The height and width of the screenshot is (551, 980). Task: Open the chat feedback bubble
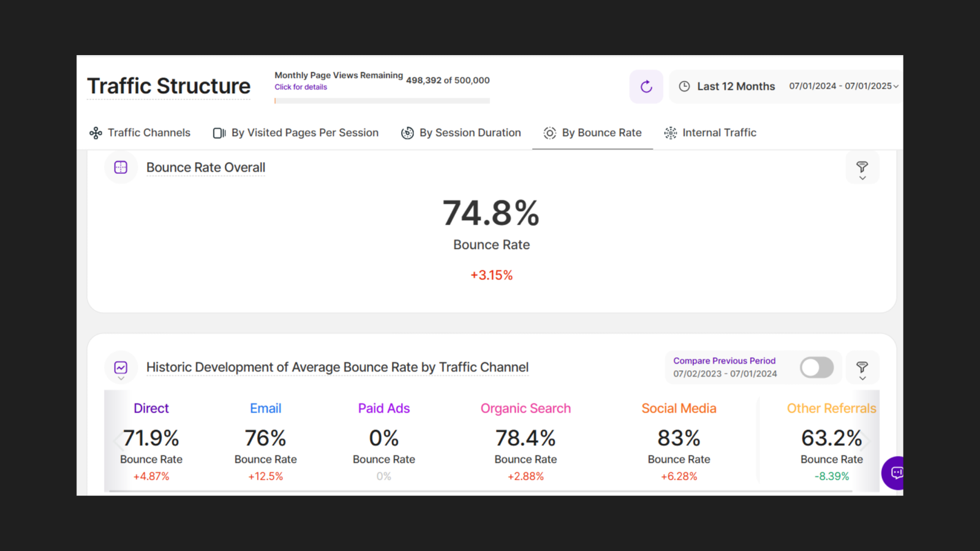pos(896,473)
